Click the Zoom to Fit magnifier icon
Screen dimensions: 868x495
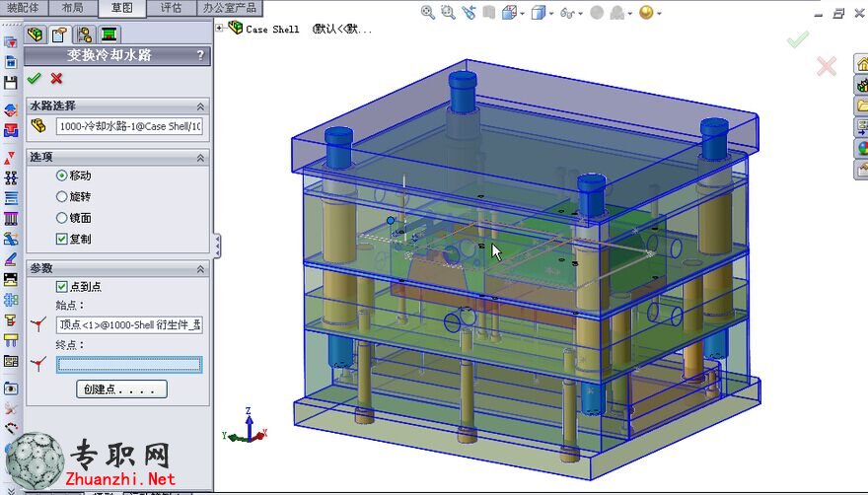427,12
